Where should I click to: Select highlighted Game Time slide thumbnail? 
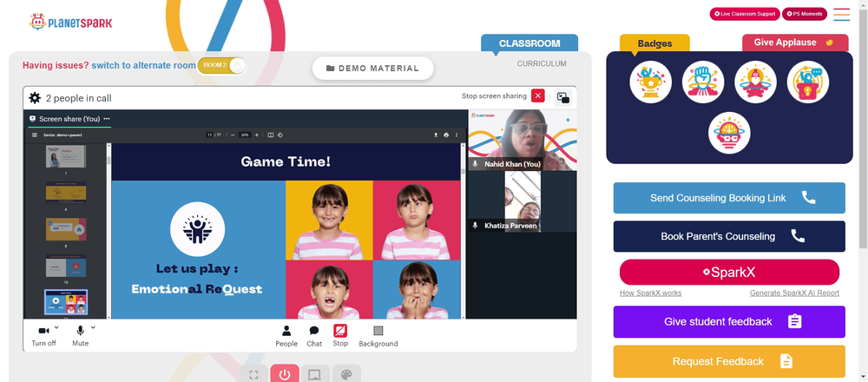click(66, 302)
